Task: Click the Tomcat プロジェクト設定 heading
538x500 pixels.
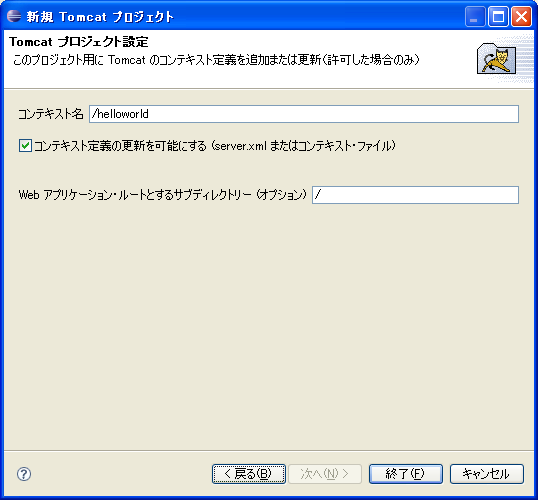Action: click(79, 42)
